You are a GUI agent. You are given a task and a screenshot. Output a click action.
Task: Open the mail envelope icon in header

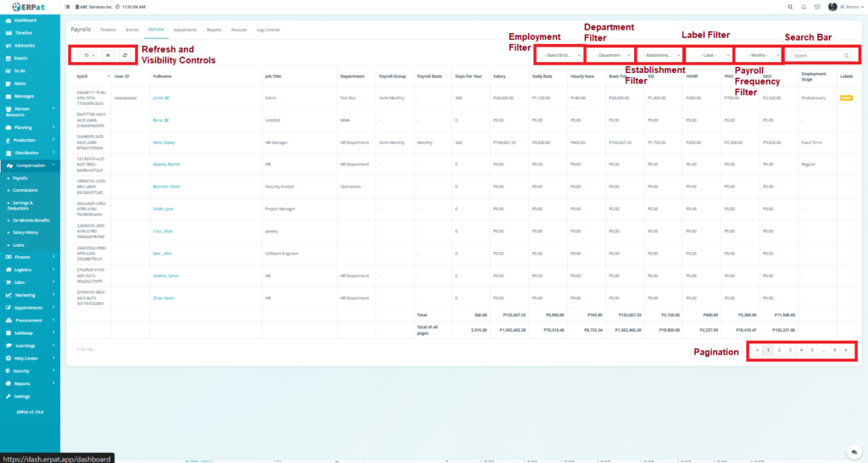[x=816, y=6]
